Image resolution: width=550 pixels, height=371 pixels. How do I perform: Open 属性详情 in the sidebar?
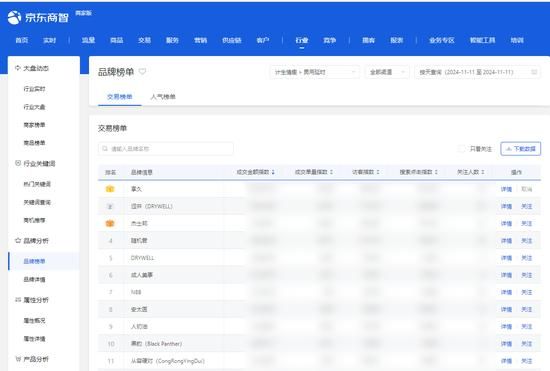coord(34,338)
